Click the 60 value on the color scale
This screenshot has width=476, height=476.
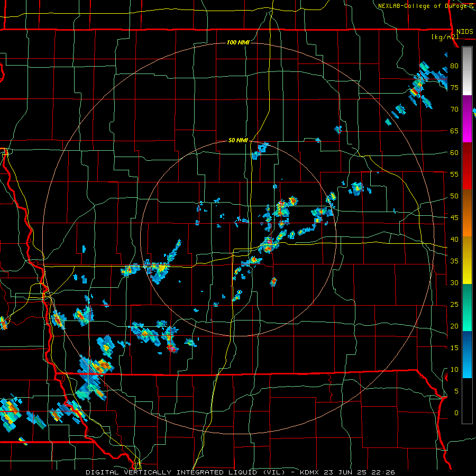[454, 153]
